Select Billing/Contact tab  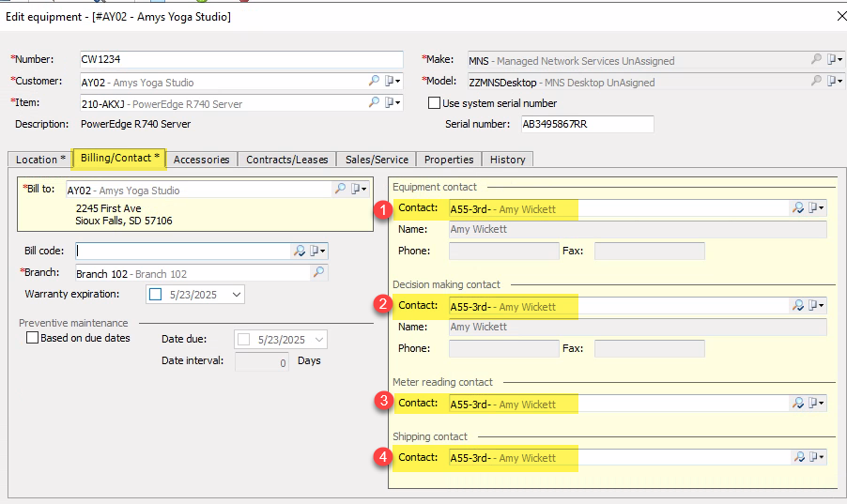pos(119,159)
